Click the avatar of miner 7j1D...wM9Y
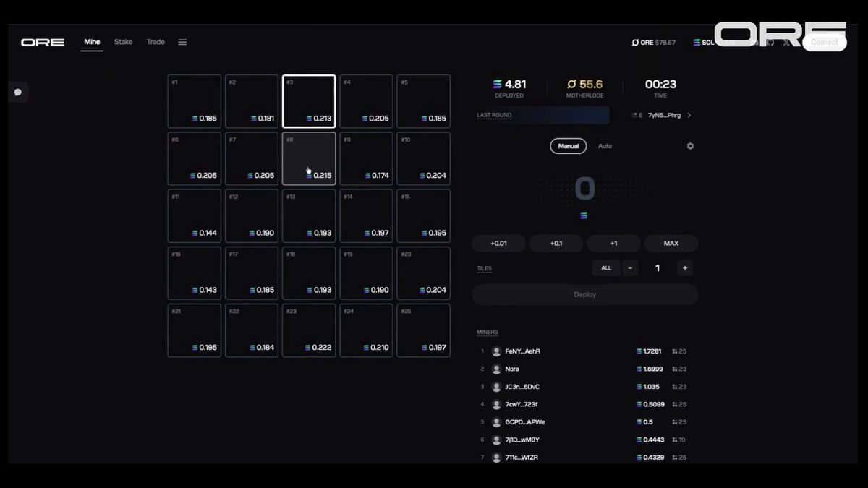Viewport: 868px width, 488px height. coord(496,440)
